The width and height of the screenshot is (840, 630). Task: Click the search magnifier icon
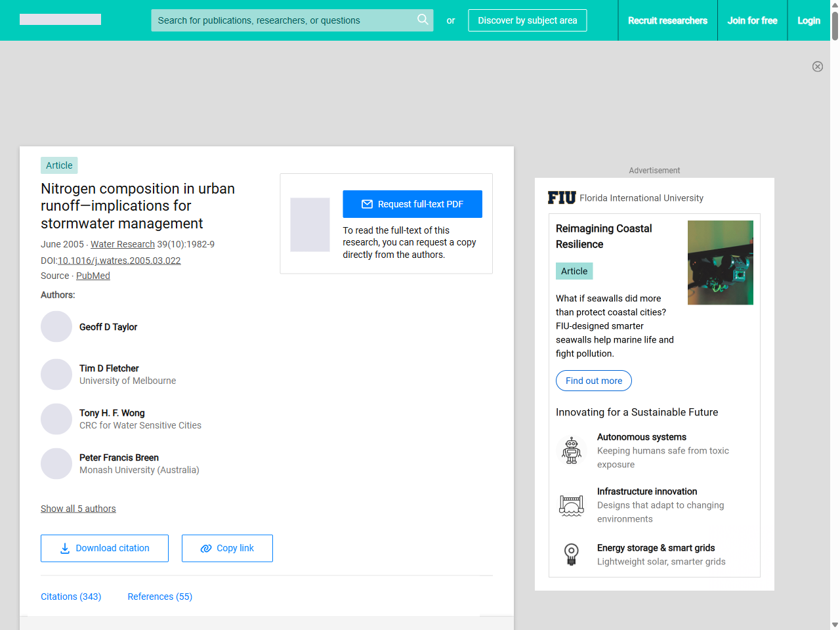click(x=423, y=20)
